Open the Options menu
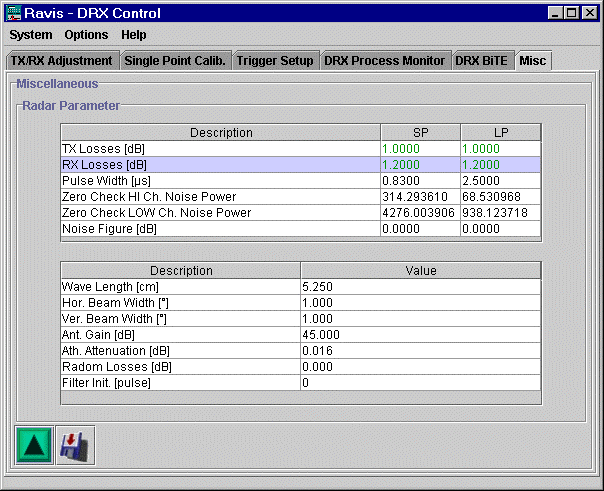 [86, 35]
